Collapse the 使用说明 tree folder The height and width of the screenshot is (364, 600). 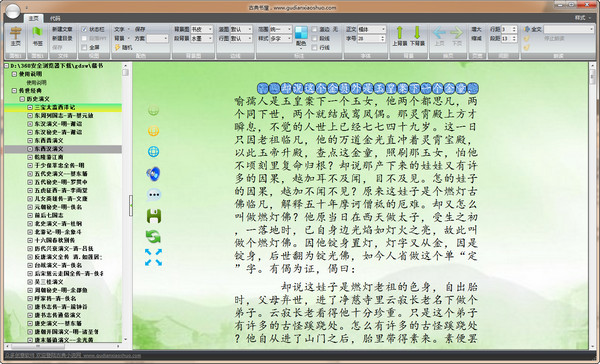14,74
